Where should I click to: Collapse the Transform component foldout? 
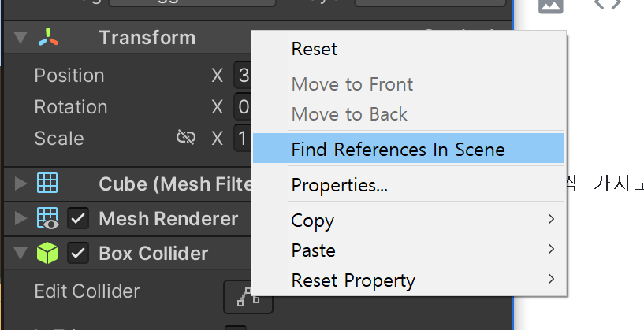coord(20,37)
